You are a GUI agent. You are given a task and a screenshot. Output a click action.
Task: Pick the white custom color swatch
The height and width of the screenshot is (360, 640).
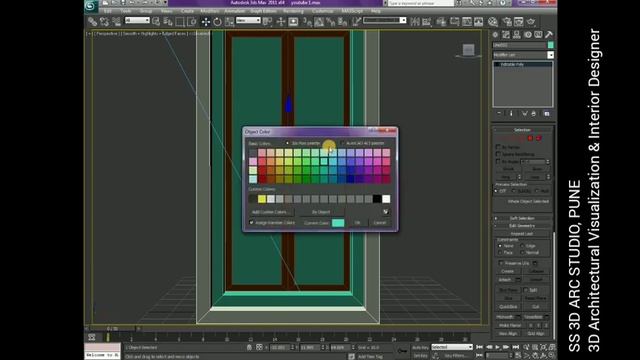386,199
